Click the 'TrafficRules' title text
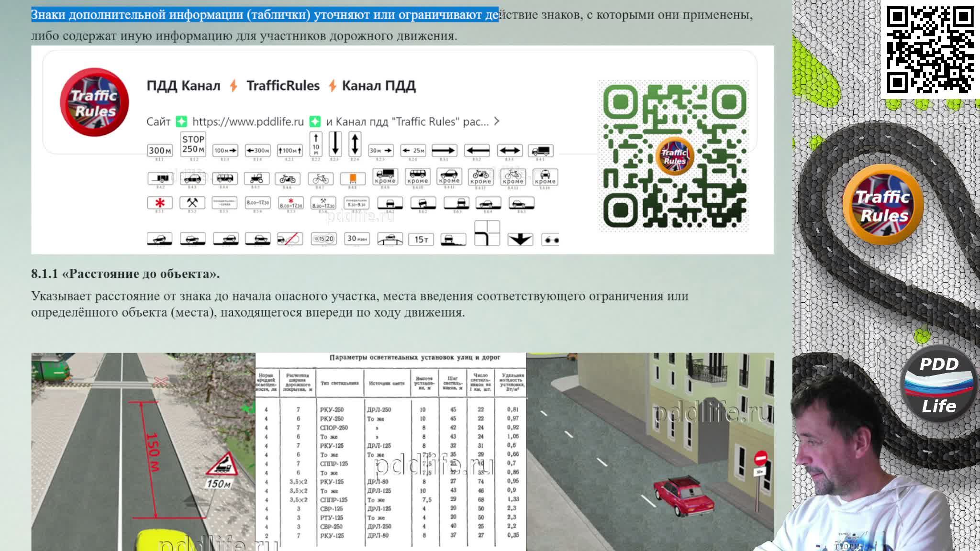 pos(283,86)
